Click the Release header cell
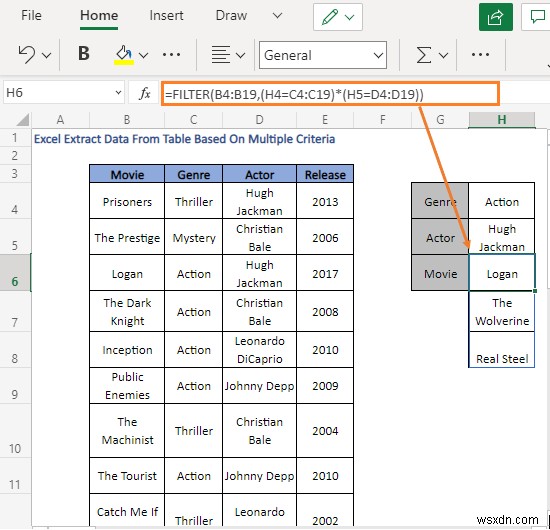The image size is (550, 530). pyautogui.click(x=325, y=174)
